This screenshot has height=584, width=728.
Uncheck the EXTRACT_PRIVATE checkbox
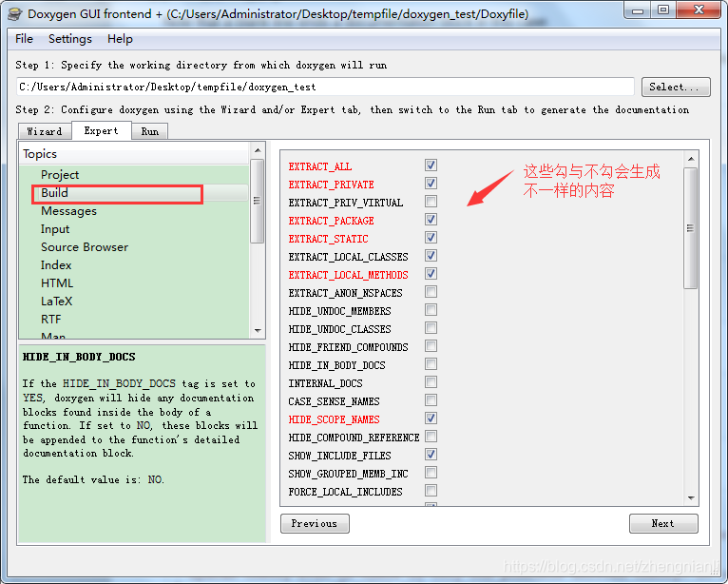(431, 184)
